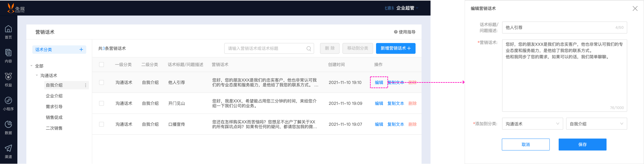The image size is (644, 164).
Task: Select 销售促成 in the category tree
Action: (54, 117)
